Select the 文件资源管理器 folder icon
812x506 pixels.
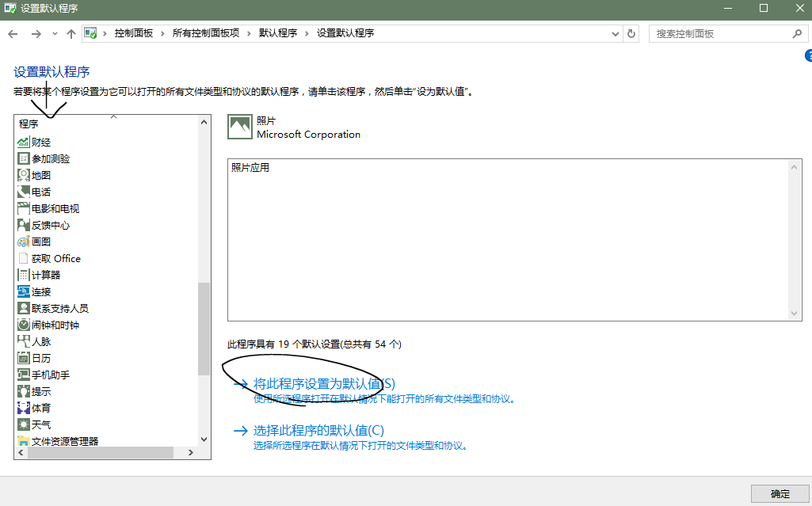[23, 441]
